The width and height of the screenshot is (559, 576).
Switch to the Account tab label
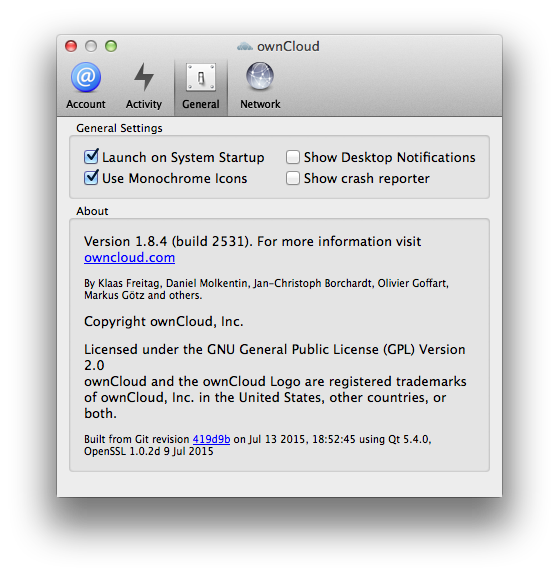coord(86,104)
